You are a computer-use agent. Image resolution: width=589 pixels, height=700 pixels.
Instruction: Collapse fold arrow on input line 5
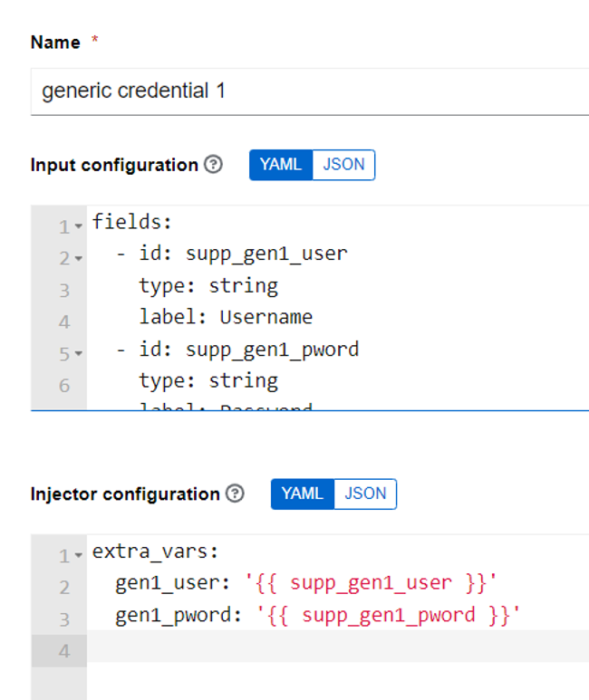click(x=79, y=353)
